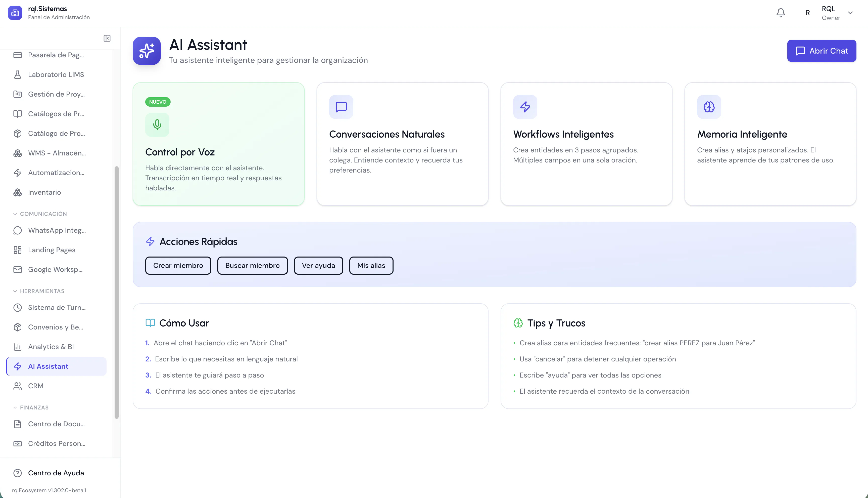The height and width of the screenshot is (498, 868).
Task: Click the R user avatar
Action: click(x=807, y=13)
